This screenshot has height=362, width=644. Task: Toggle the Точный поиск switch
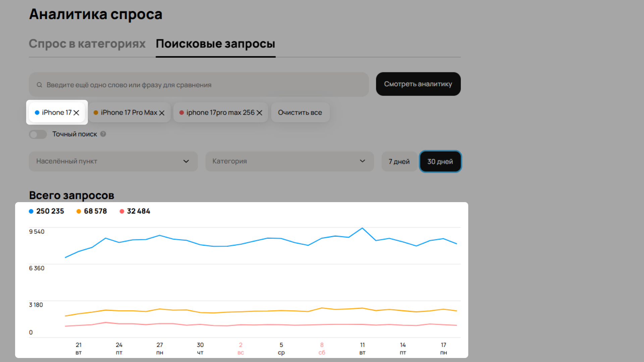(38, 134)
